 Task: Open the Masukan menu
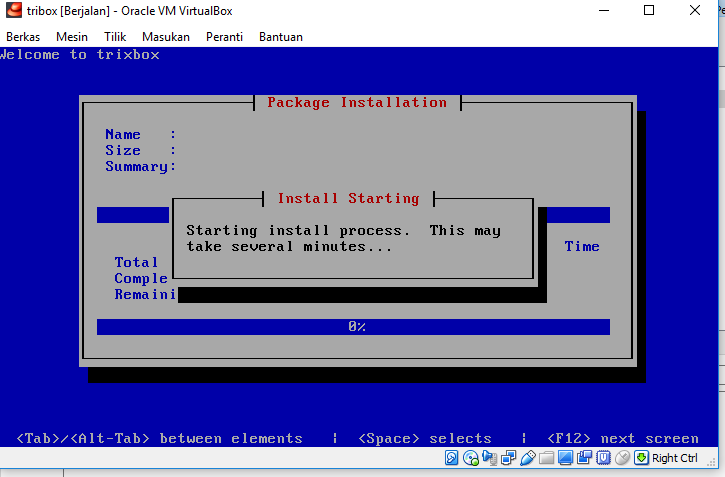pyautogui.click(x=166, y=37)
